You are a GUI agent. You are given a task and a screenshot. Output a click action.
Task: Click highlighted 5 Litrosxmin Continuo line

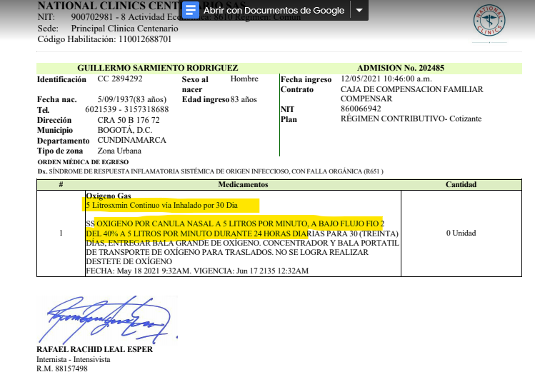click(161, 206)
